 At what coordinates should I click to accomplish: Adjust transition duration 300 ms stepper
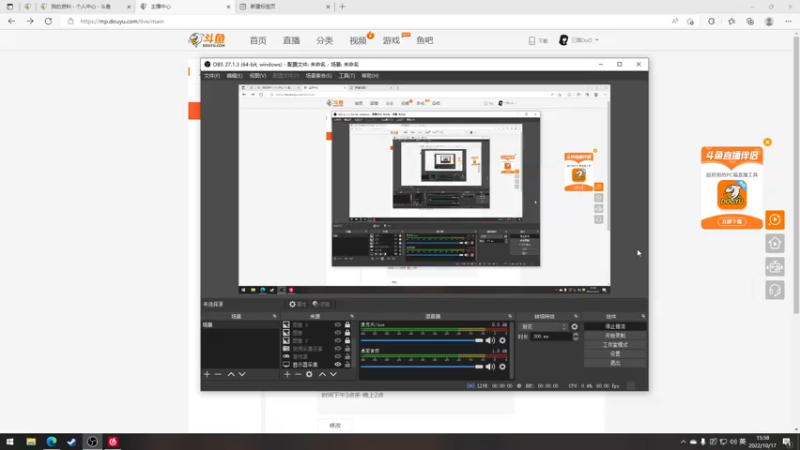click(x=576, y=337)
